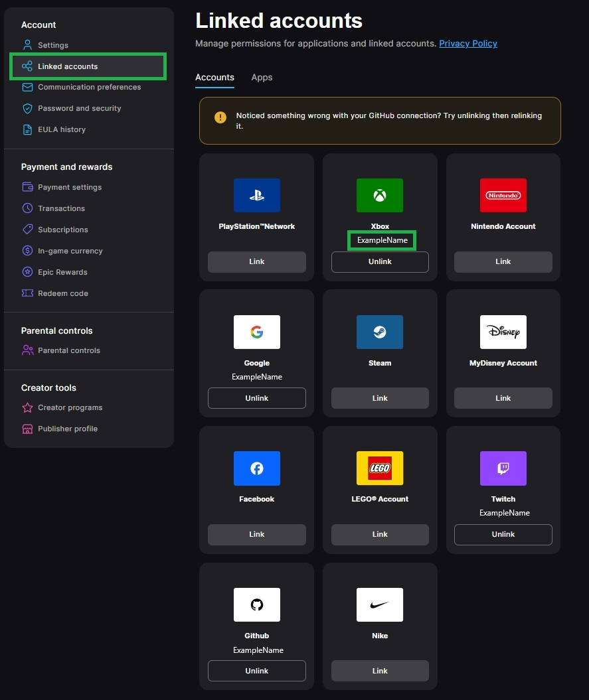Open Payment settings from sidebar
This screenshot has width=589, height=700.
coord(70,187)
